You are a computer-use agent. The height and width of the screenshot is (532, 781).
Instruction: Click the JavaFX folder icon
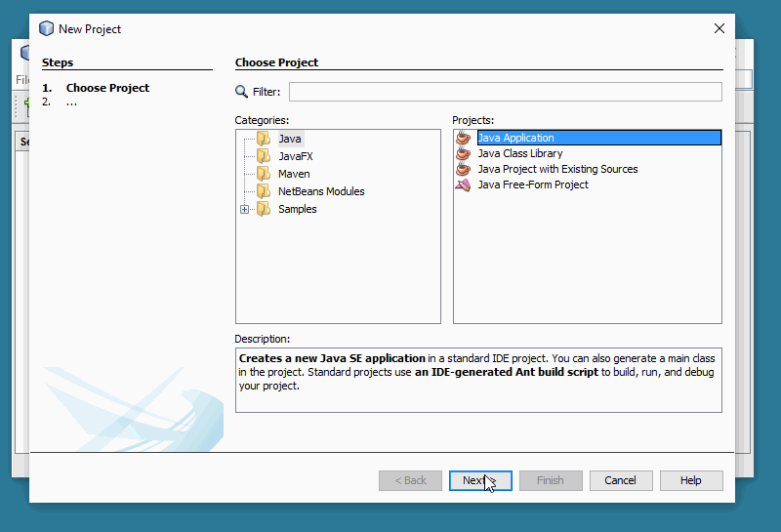coord(264,156)
